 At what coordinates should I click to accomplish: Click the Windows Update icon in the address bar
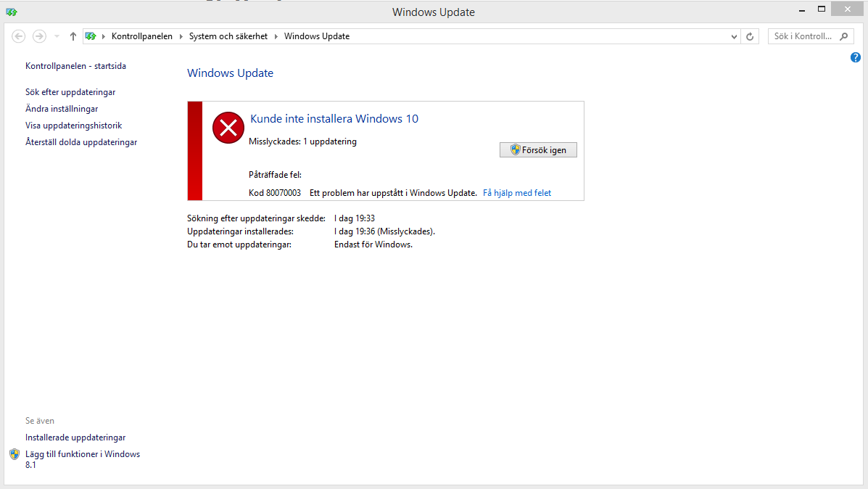tap(91, 36)
